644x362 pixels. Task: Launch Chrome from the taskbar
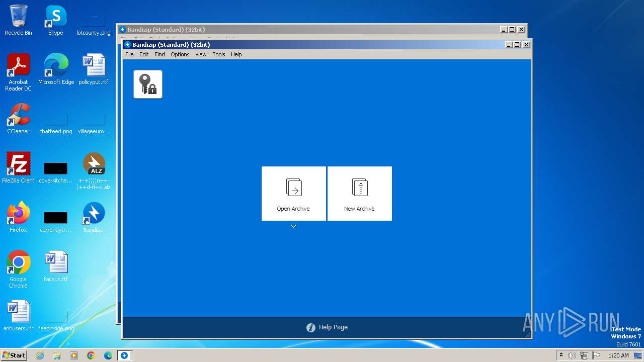click(91, 355)
